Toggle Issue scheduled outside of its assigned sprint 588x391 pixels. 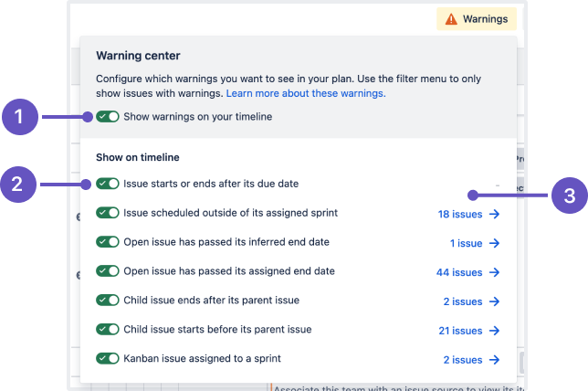point(108,213)
